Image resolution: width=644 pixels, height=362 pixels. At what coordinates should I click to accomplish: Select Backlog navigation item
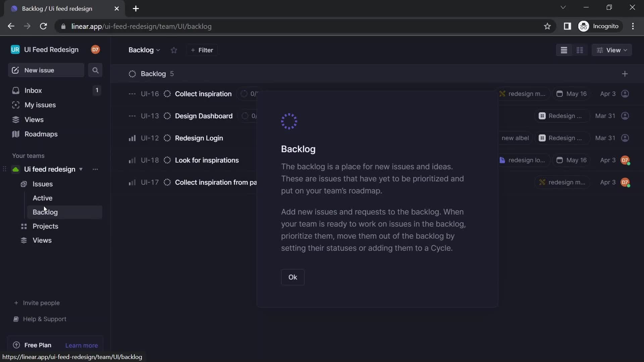[x=45, y=212]
